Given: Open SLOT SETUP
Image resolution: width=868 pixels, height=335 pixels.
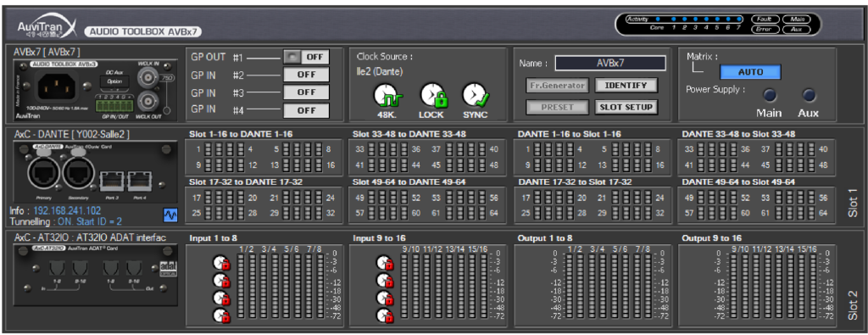Looking at the screenshot, I should [x=626, y=107].
